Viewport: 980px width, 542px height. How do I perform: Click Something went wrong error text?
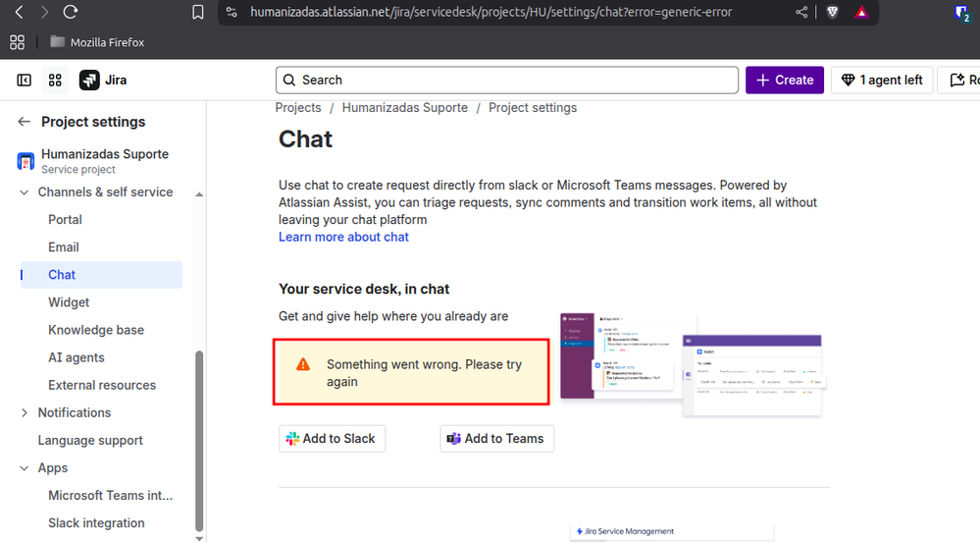pyautogui.click(x=425, y=373)
